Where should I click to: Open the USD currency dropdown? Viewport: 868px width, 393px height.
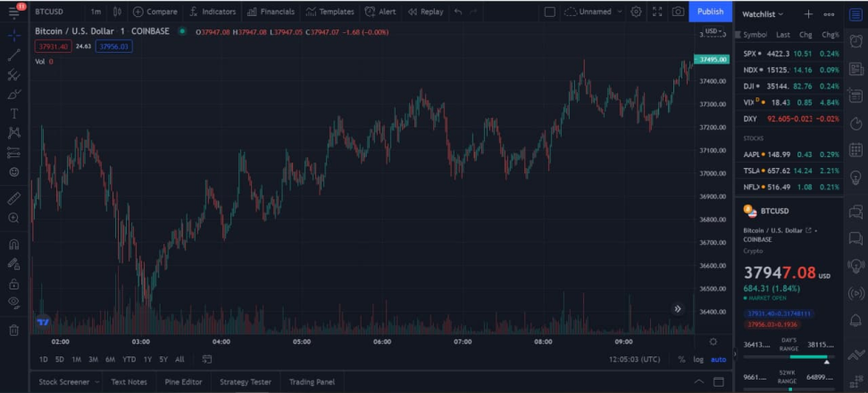pyautogui.click(x=714, y=31)
